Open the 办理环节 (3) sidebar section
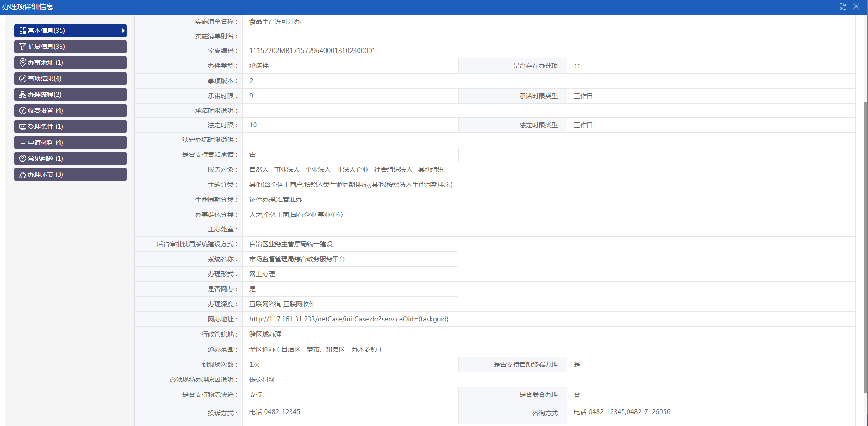 (x=70, y=174)
